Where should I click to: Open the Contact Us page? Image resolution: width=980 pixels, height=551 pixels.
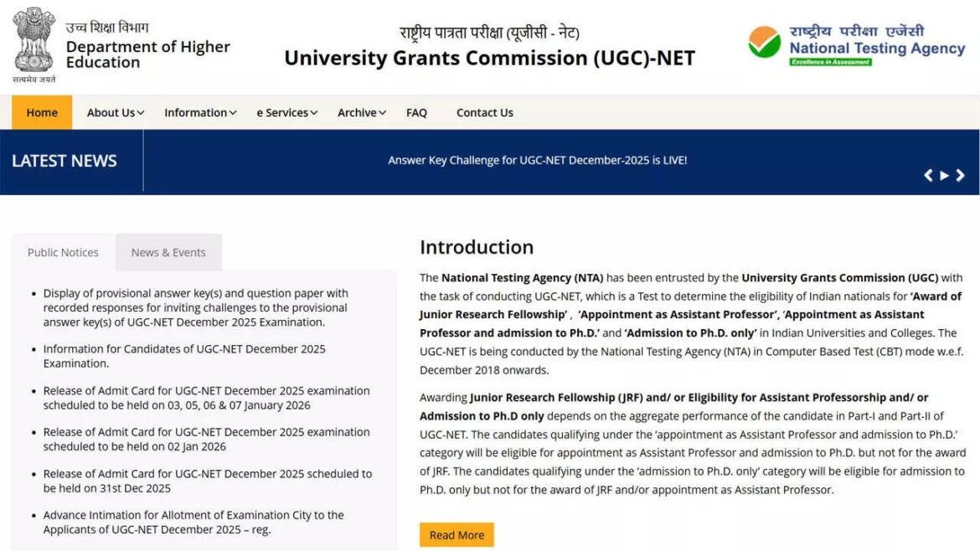(484, 112)
